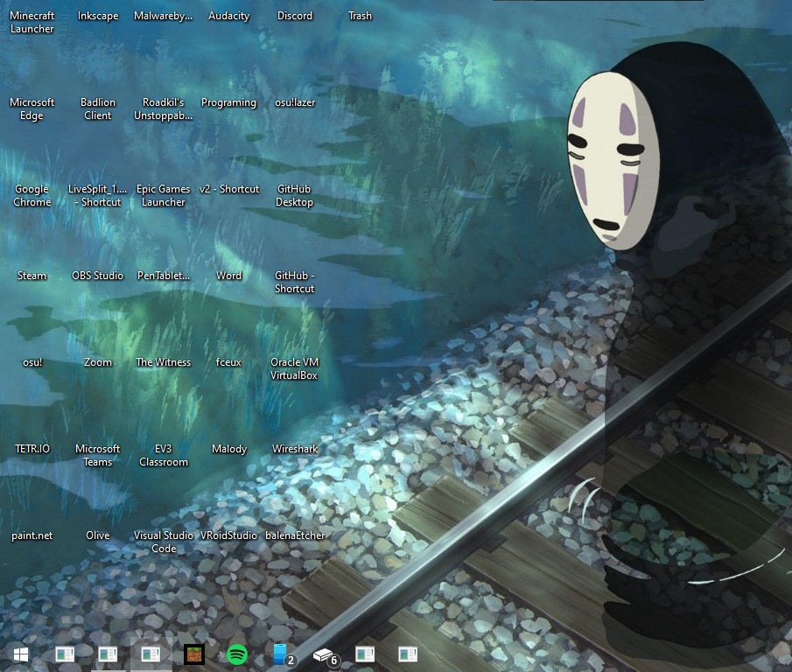Launch osu!lazer from the desktop

coord(294,102)
